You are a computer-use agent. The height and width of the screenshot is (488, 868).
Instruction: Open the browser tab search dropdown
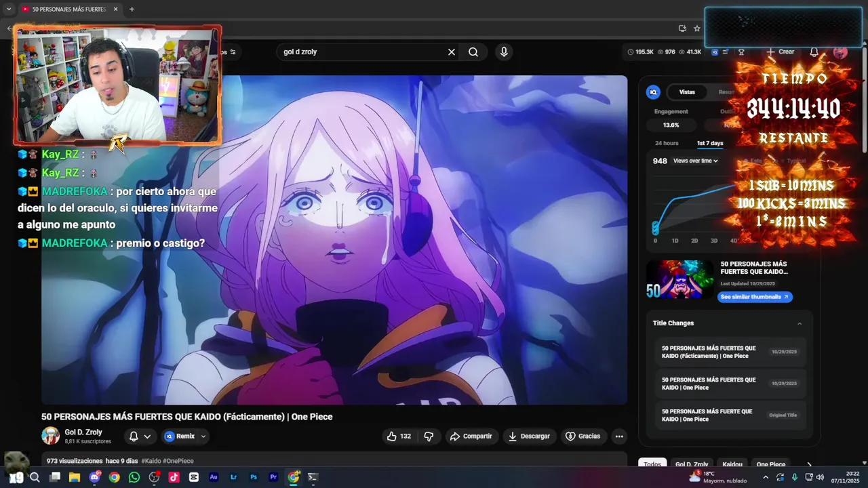tap(9, 9)
